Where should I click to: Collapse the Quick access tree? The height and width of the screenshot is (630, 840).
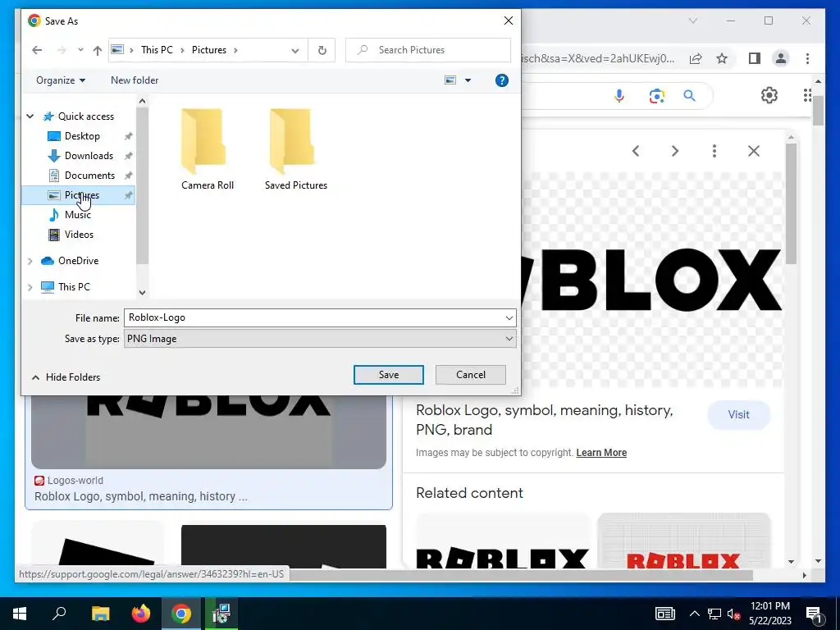pos(30,116)
